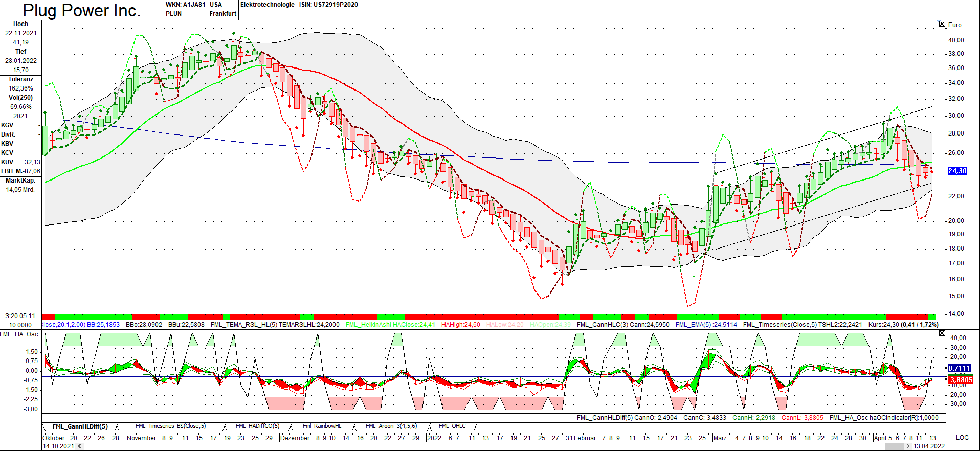Screen dimensions: 980x451
Task: Click the low value 15,70
Action: point(20,70)
